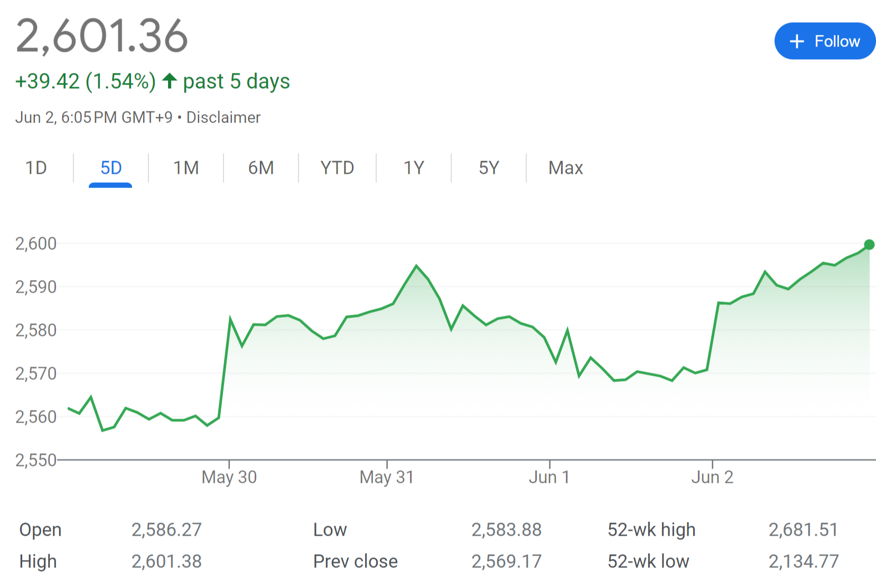Switch to the 1D time range tab
Image resolution: width=876 pixels, height=588 pixels.
(36, 168)
